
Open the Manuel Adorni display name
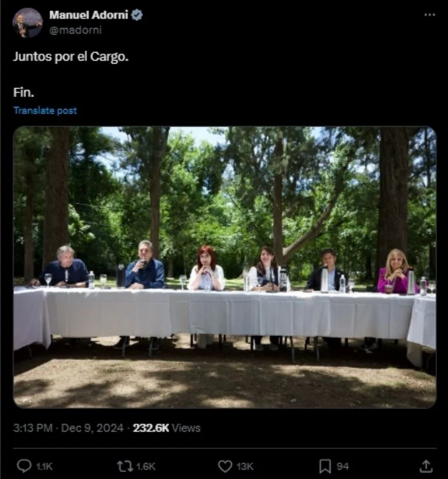88,15
